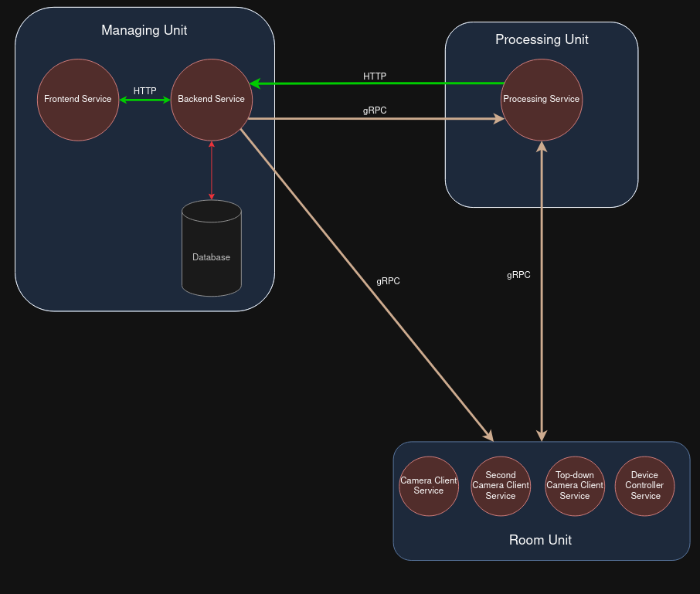Click the gRPC label beside the diagonal arrow
The width and height of the screenshot is (700, 594).
[388, 281]
